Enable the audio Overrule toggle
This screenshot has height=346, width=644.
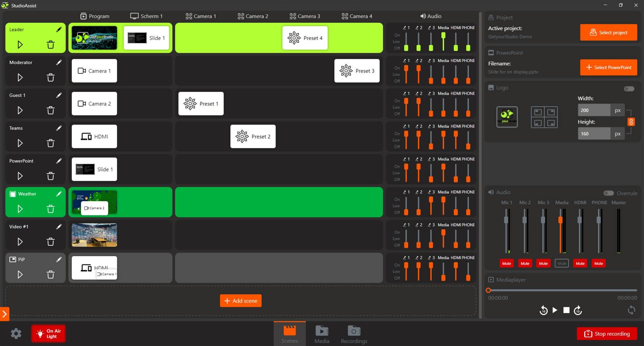point(608,193)
